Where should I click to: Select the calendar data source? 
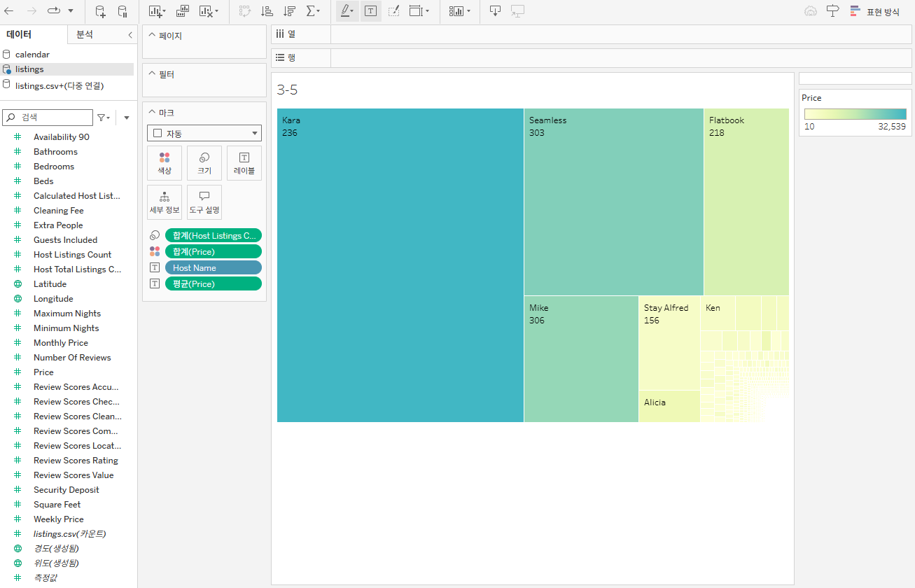32,54
